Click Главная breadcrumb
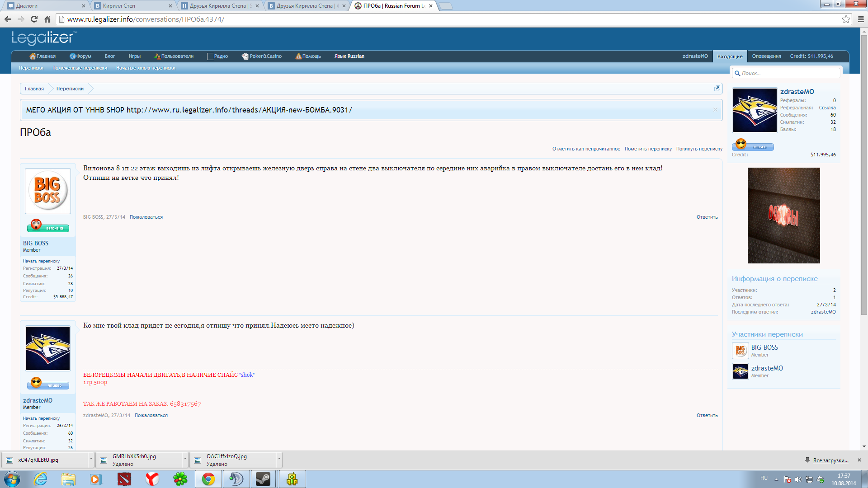The width and height of the screenshot is (868, 488). pos(34,89)
